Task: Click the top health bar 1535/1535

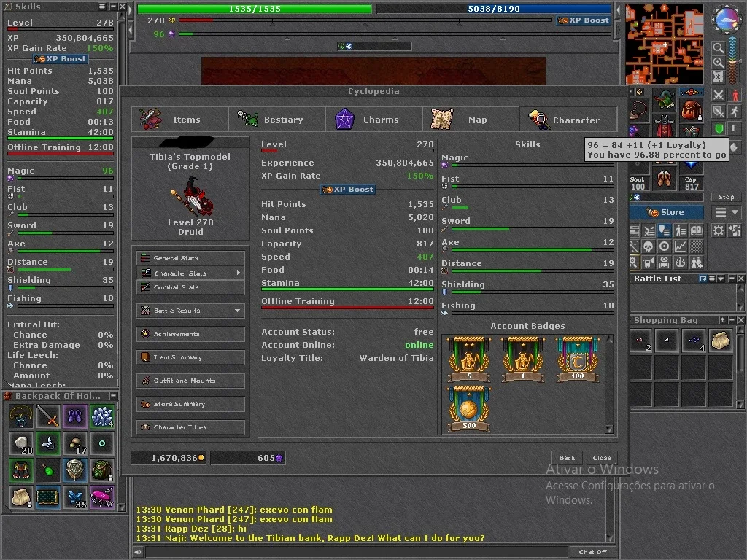Action: (x=255, y=9)
